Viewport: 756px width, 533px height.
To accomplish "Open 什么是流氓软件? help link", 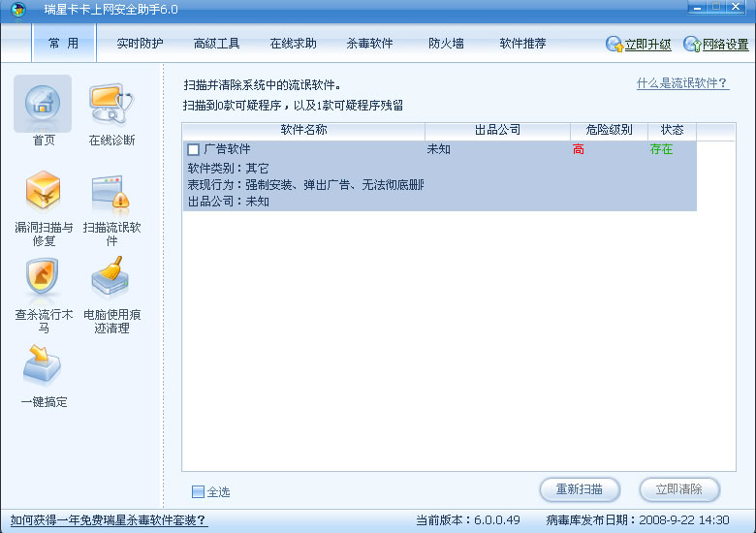I will 682,83.
